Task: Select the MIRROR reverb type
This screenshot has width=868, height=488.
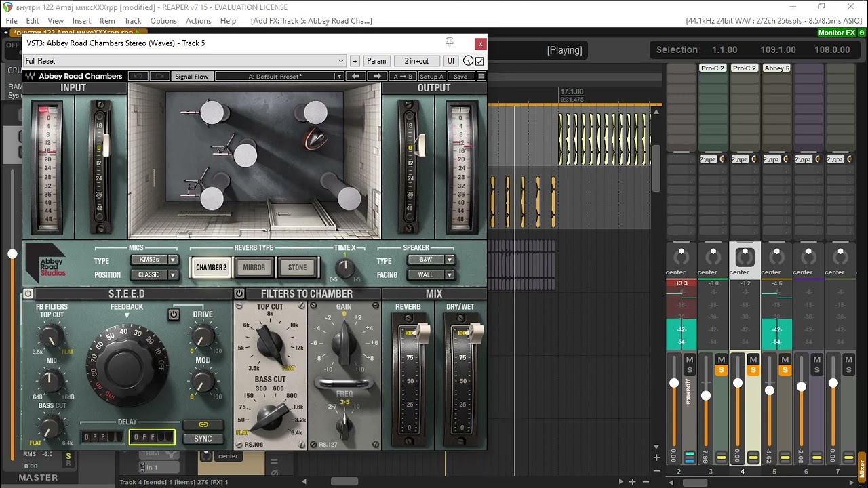Action: [254, 268]
